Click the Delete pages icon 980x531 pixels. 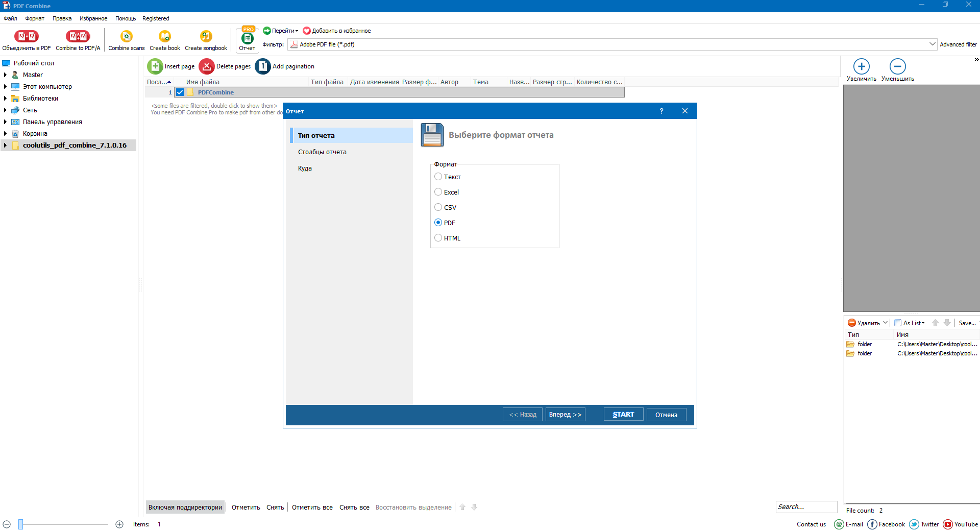pyautogui.click(x=207, y=66)
